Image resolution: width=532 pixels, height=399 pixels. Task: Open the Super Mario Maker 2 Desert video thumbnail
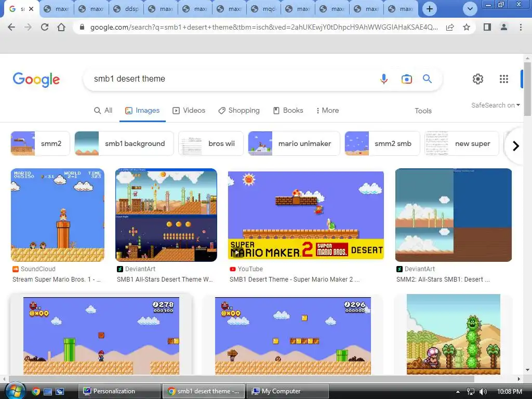click(x=306, y=215)
